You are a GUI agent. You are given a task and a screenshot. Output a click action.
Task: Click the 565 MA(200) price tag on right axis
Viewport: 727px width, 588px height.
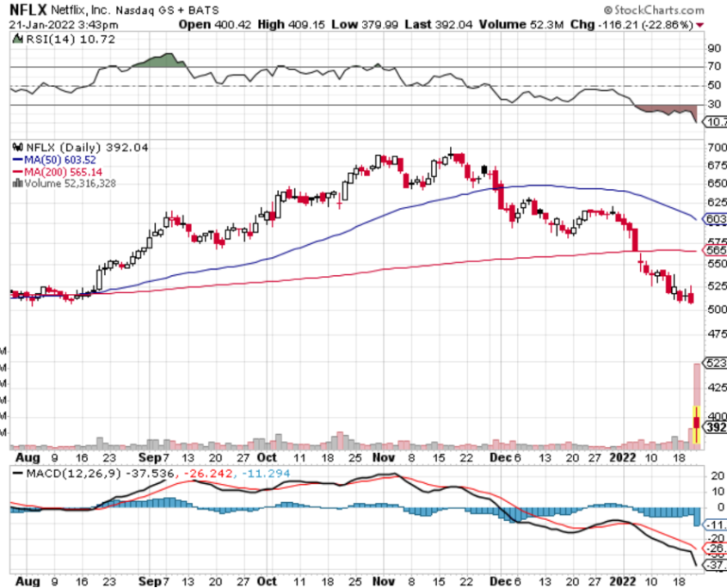tap(715, 250)
